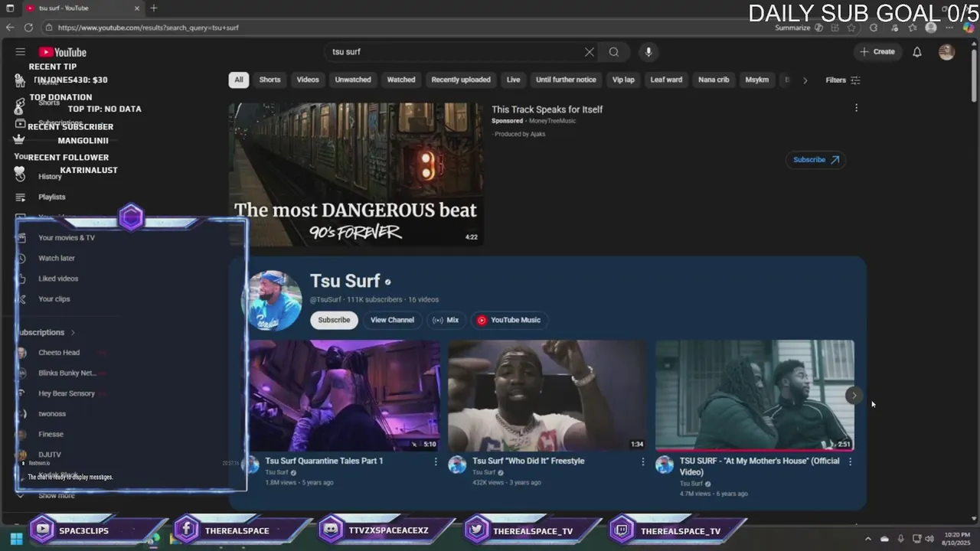The height and width of the screenshot is (551, 980).
Task: Open the YouTube account avatar menu
Action: pyautogui.click(x=947, y=52)
